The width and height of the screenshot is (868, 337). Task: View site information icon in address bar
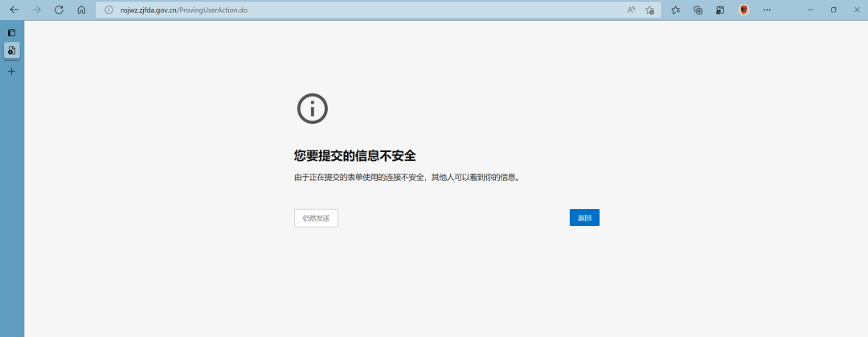tap(108, 10)
